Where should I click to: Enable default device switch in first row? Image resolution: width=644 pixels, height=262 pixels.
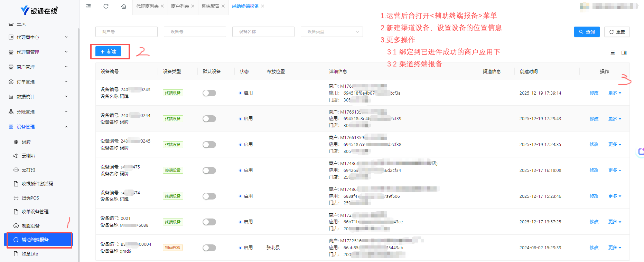pos(209,93)
